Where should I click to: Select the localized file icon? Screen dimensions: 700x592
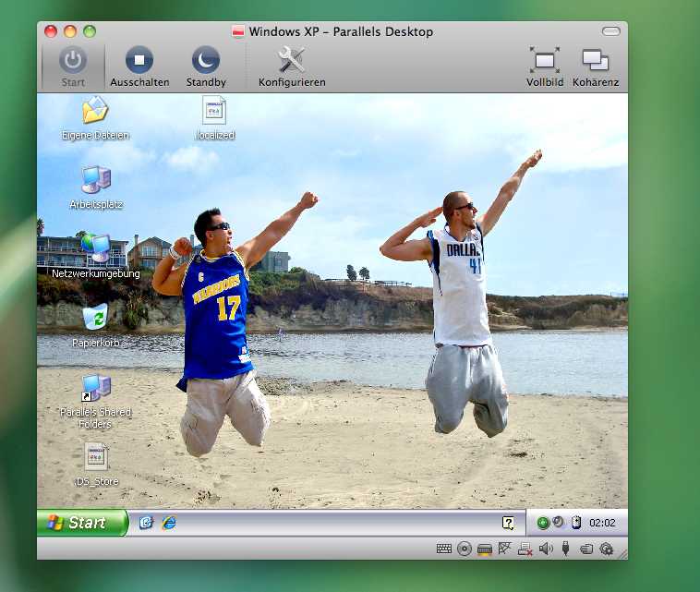215,118
